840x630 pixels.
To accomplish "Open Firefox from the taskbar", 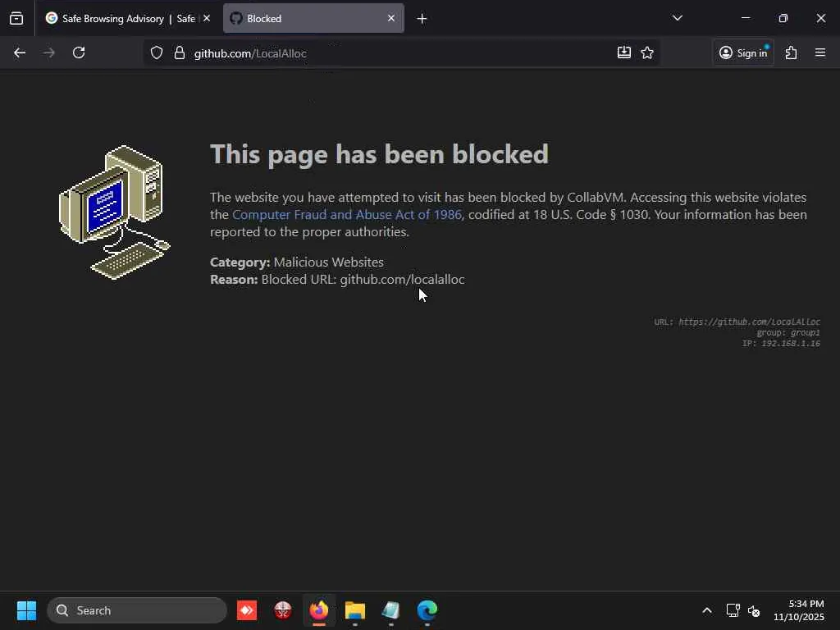I will point(319,610).
